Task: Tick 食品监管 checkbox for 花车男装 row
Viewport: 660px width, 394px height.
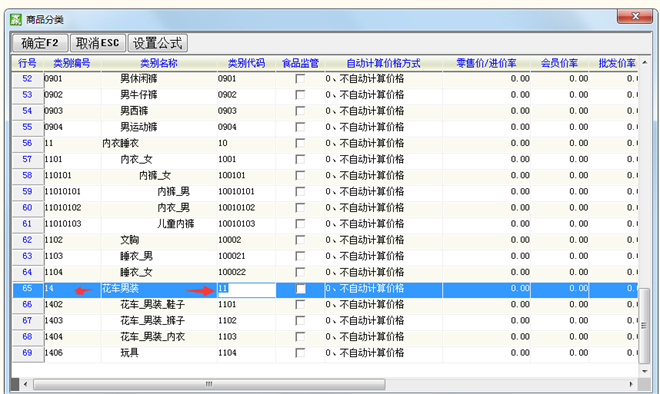Action: [x=300, y=289]
